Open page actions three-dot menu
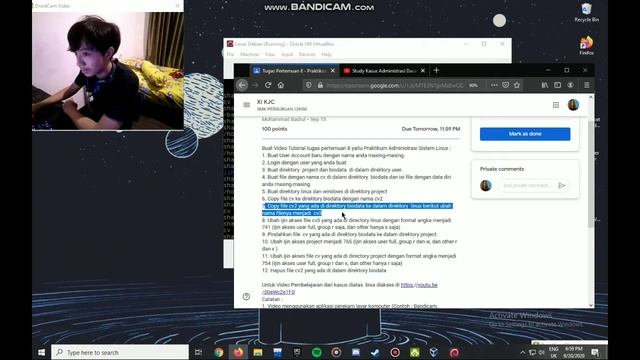The width and height of the screenshot is (640, 360). pyautogui.click(x=494, y=85)
